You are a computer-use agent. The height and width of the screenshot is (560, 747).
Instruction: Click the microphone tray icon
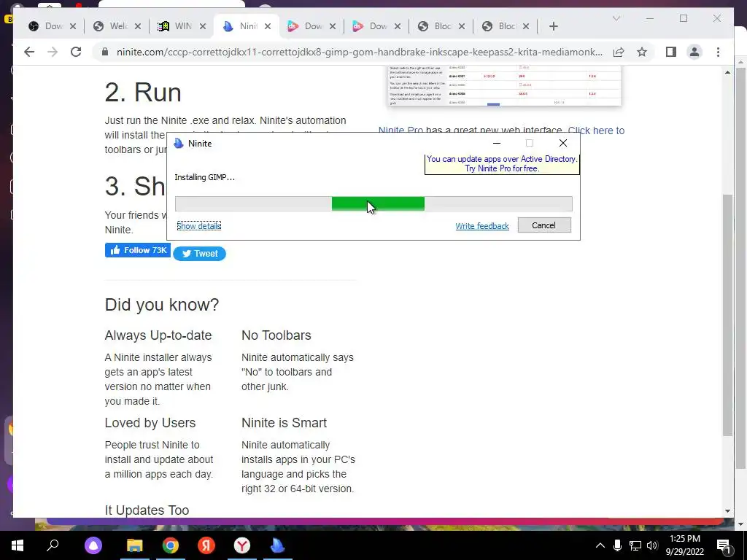click(x=617, y=545)
